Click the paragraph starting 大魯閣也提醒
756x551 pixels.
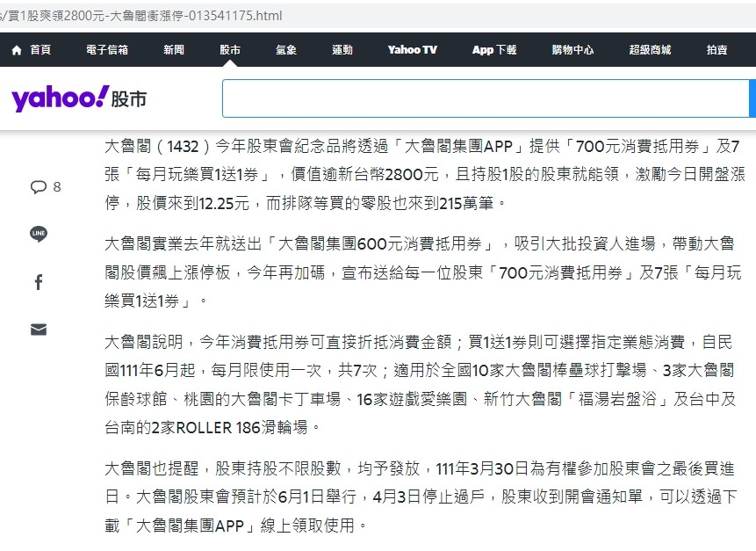(x=421, y=497)
